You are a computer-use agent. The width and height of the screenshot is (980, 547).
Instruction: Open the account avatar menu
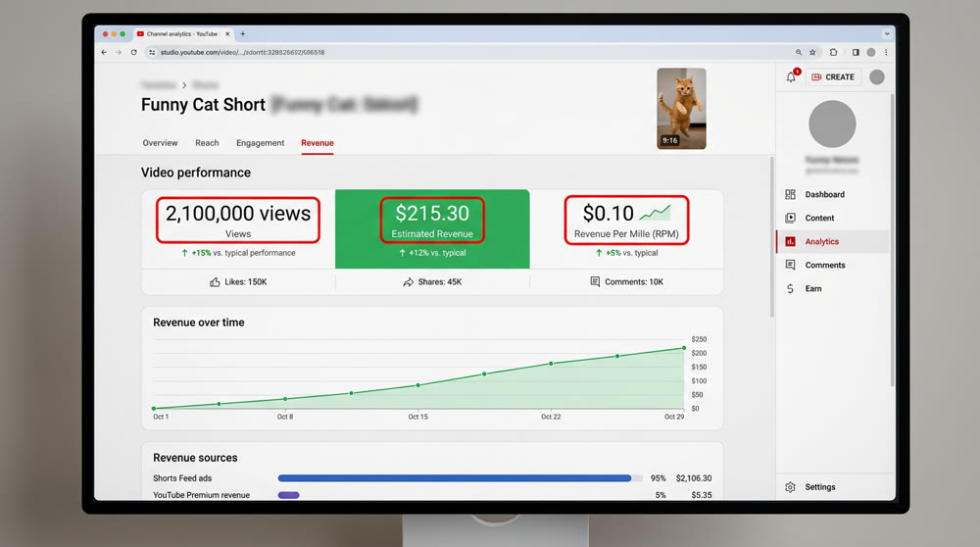(877, 76)
